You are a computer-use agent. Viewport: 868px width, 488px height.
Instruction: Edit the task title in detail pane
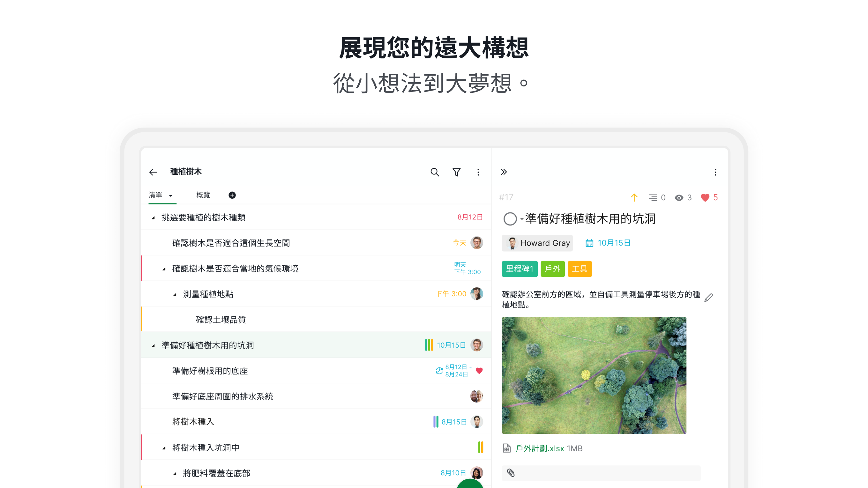(590, 218)
